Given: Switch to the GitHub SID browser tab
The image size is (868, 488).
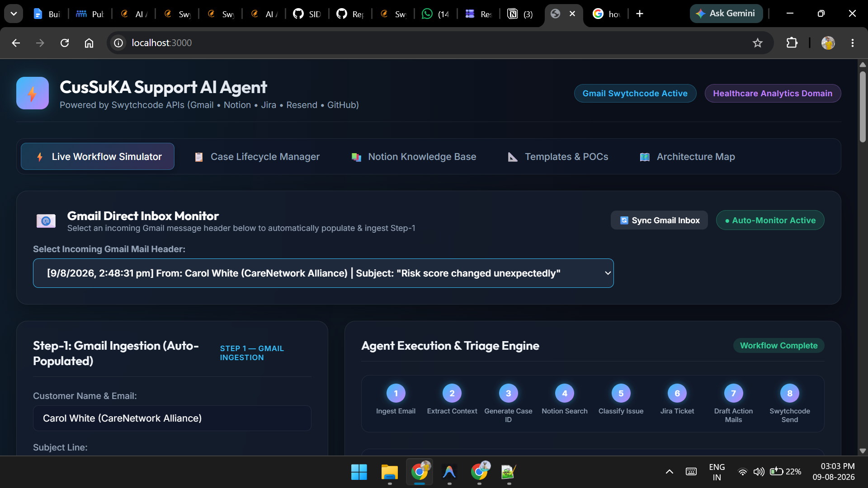Looking at the screenshot, I should (307, 14).
